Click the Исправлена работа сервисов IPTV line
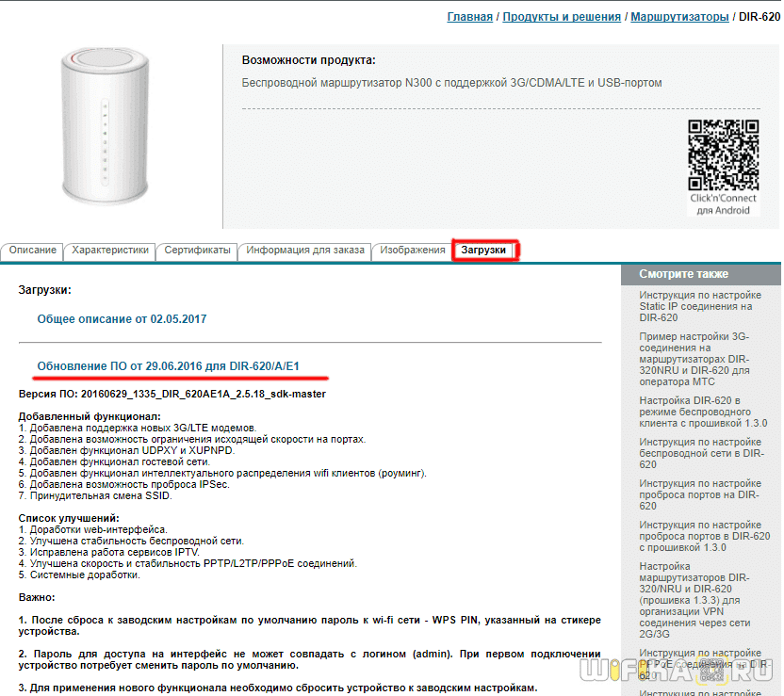This screenshot has height=696, width=784. pos(109,552)
